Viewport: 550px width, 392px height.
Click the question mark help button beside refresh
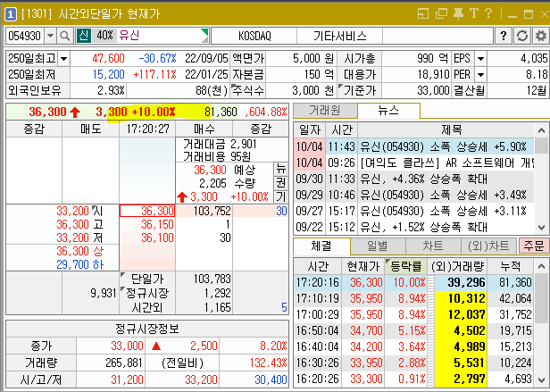click(504, 36)
